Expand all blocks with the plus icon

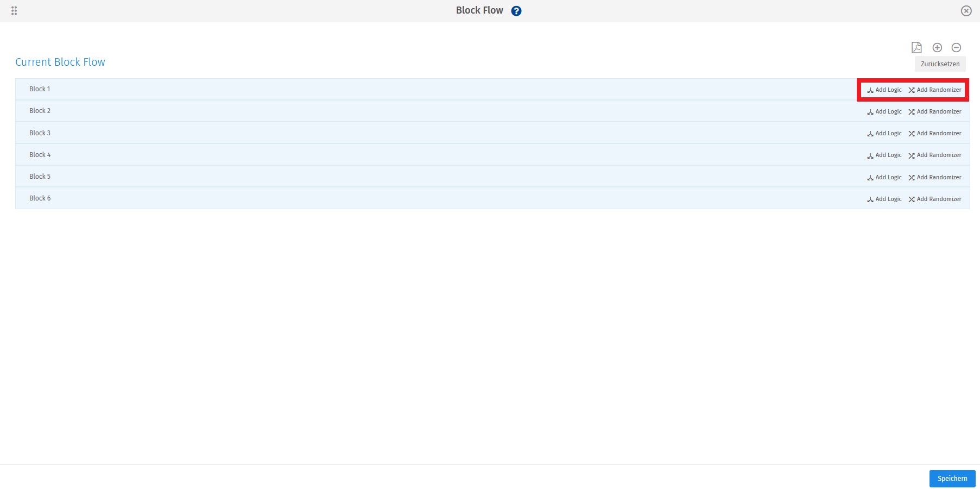[x=937, y=48]
